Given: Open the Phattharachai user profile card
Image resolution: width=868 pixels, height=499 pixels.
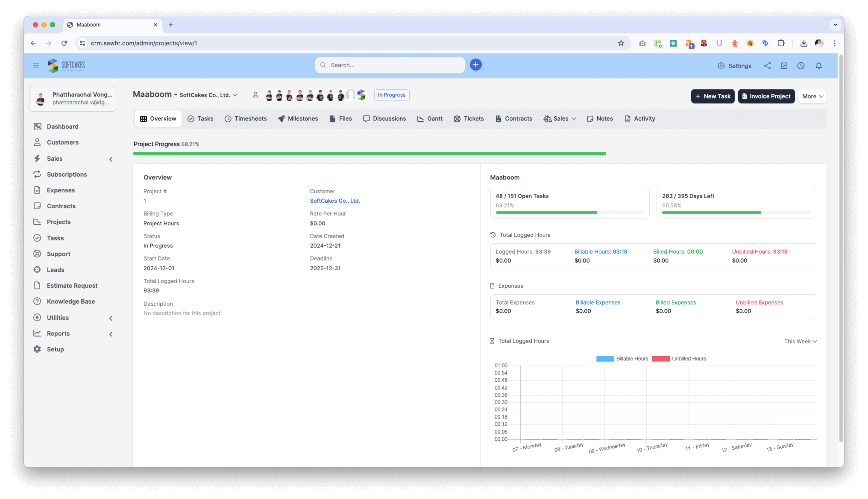Looking at the screenshot, I should [x=73, y=99].
